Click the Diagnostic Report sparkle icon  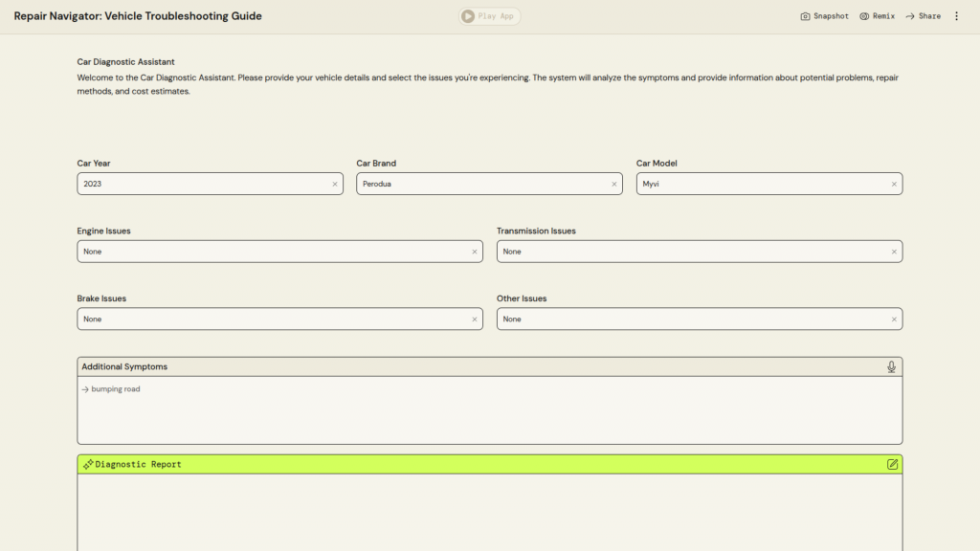87,464
